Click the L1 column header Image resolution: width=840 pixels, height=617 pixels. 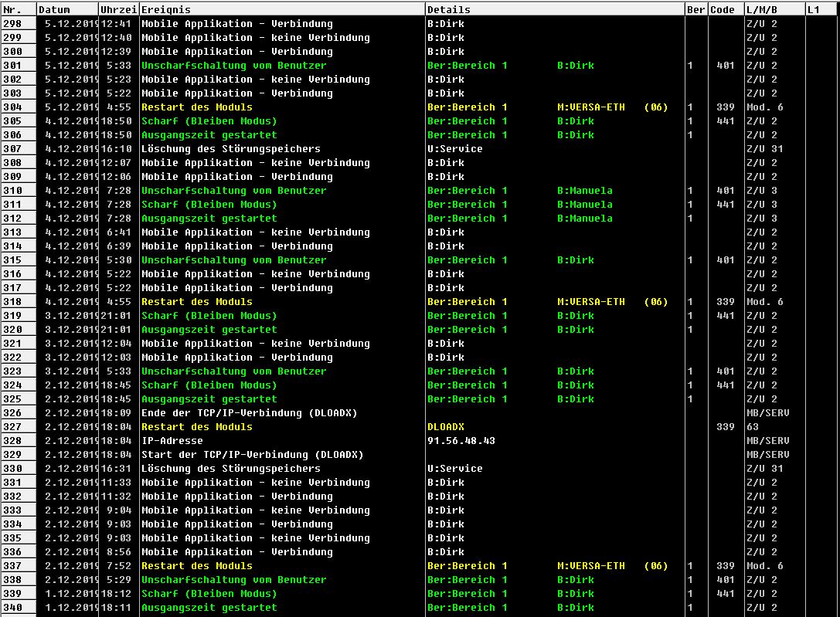coord(821,9)
